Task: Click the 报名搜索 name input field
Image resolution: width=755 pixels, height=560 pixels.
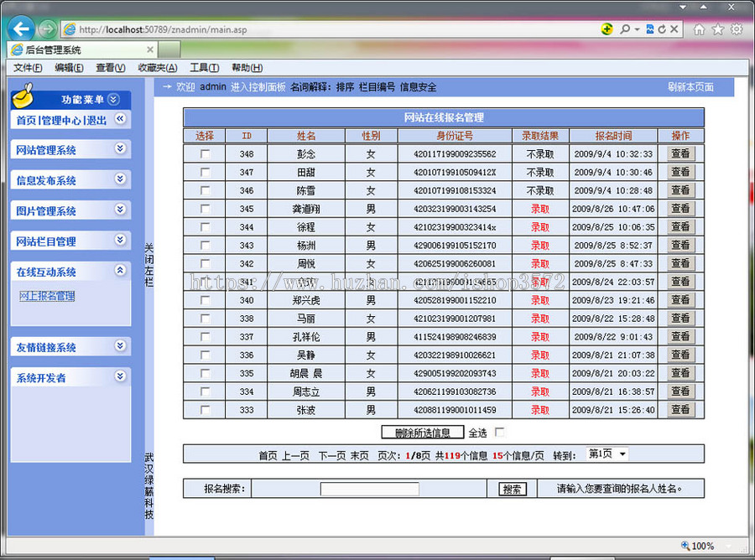Action: pos(370,489)
